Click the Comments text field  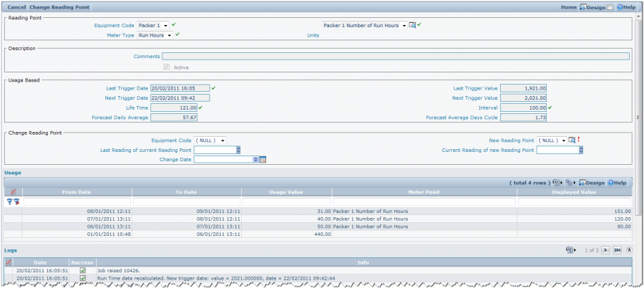pyautogui.click(x=395, y=56)
